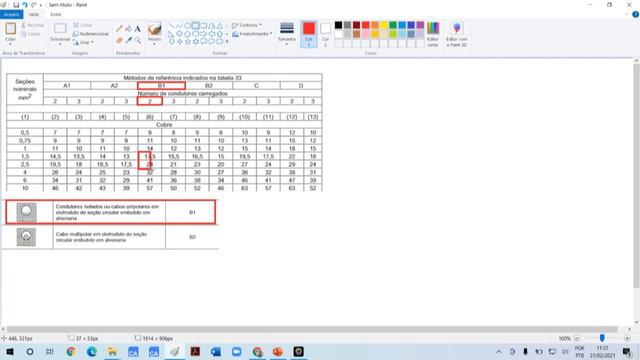Open Chrome from the taskbar
The height and width of the screenshot is (360, 640).
[x=71, y=351]
